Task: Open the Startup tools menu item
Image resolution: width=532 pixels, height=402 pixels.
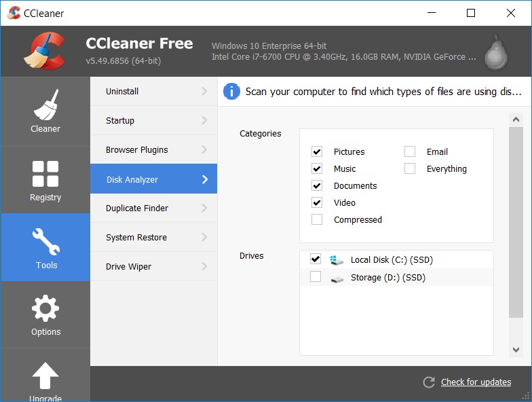Action: (x=120, y=121)
